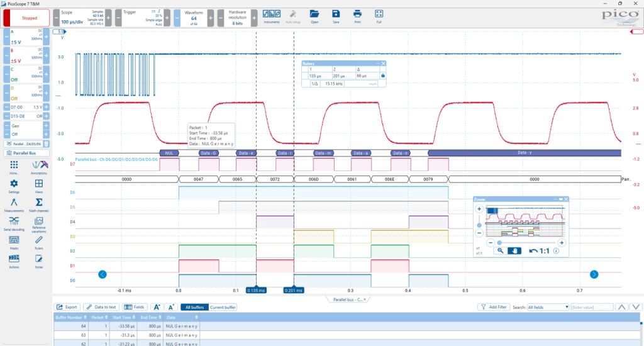Decrease table font size with smaller A

click(171, 308)
